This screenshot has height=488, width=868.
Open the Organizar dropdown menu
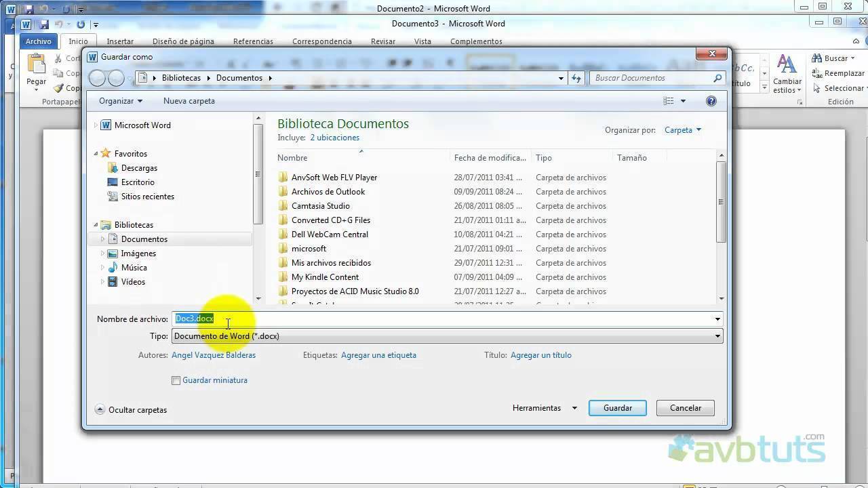coord(120,101)
